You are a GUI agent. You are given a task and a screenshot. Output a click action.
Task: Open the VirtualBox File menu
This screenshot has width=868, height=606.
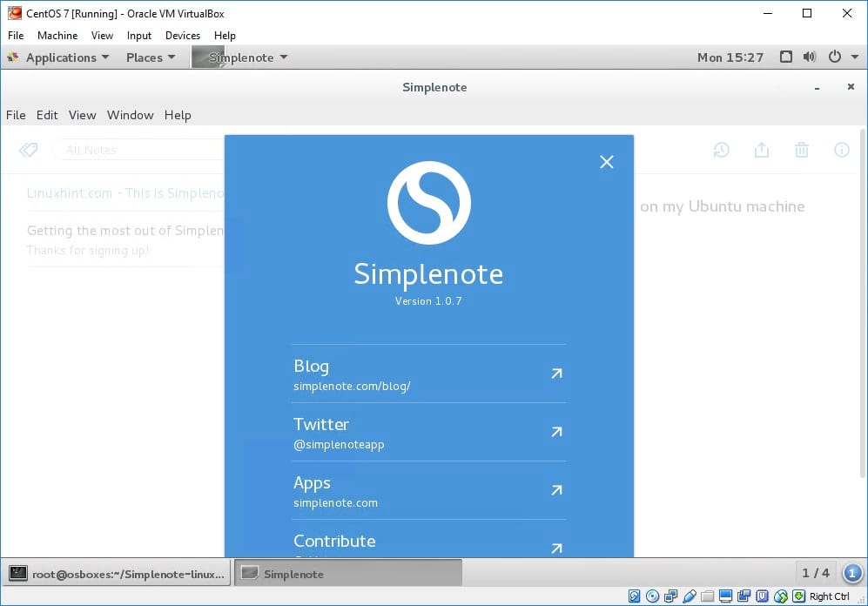tap(16, 36)
